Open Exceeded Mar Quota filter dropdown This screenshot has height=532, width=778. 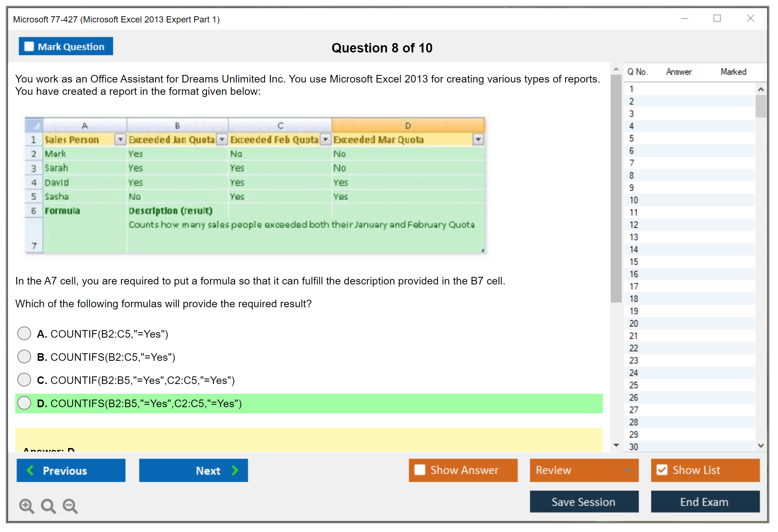coord(478,139)
